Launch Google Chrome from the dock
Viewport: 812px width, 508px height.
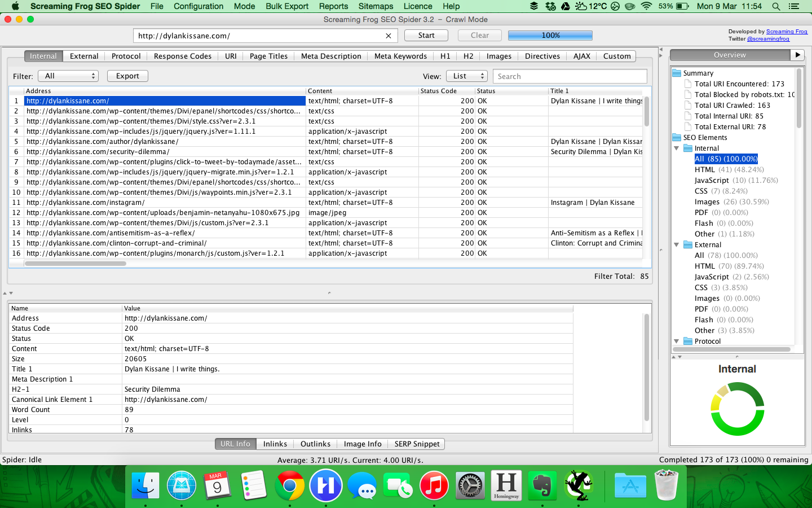(x=290, y=485)
